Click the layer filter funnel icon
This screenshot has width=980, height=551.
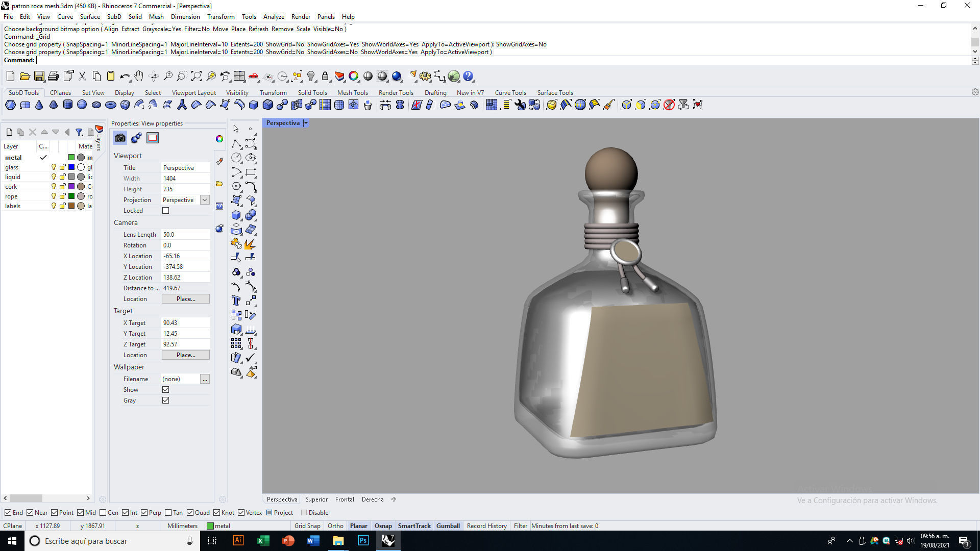coord(79,132)
